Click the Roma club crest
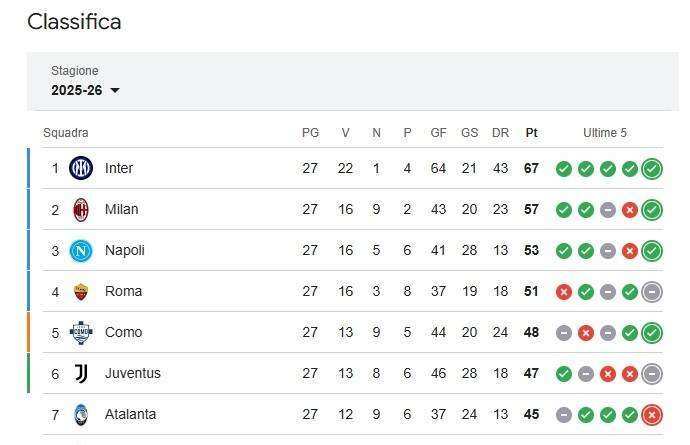 pyautogui.click(x=81, y=291)
